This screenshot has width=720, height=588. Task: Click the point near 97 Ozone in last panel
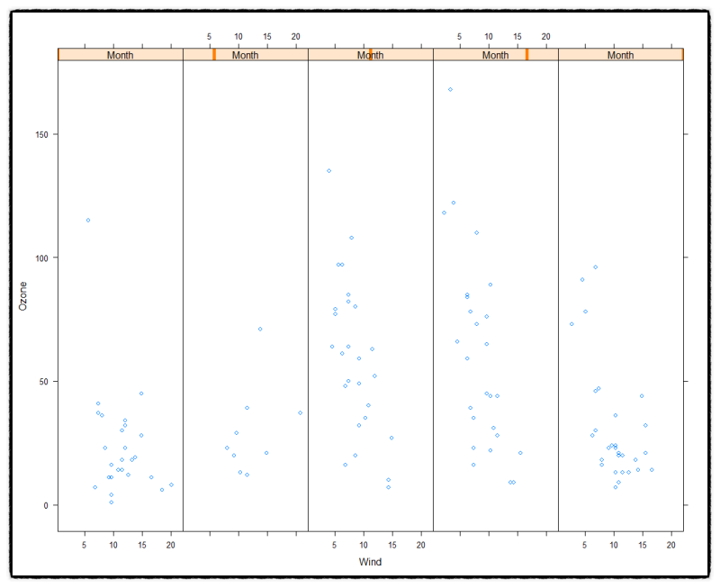(x=595, y=267)
